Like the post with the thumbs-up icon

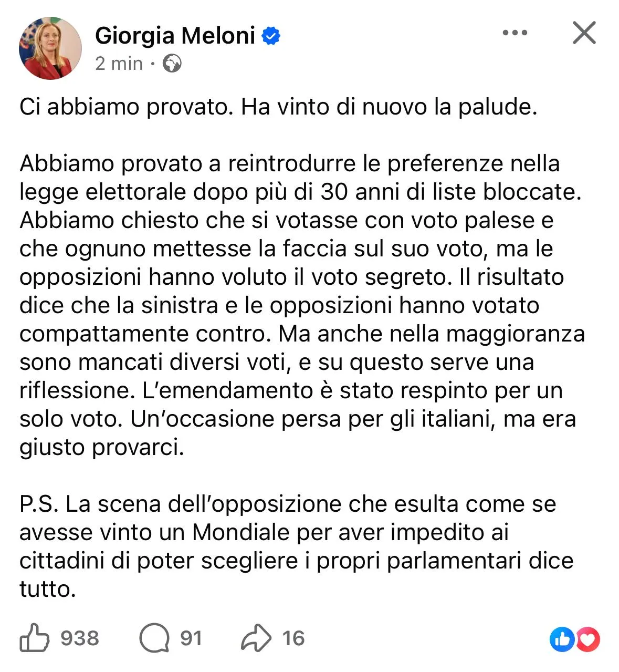pos(34,638)
